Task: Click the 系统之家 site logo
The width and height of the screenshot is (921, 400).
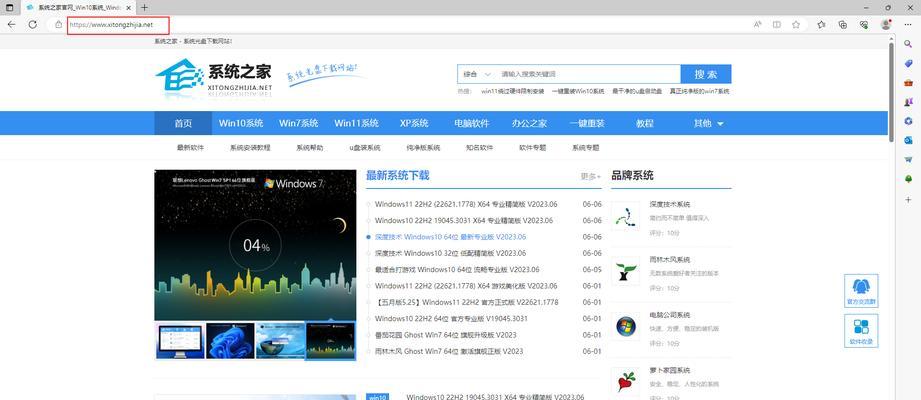Action: (x=214, y=78)
